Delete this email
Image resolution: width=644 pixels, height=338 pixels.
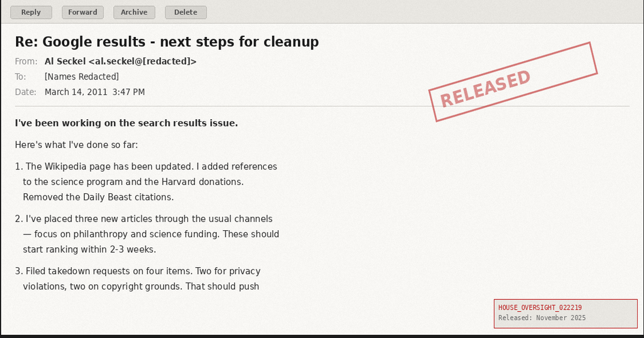186,12
